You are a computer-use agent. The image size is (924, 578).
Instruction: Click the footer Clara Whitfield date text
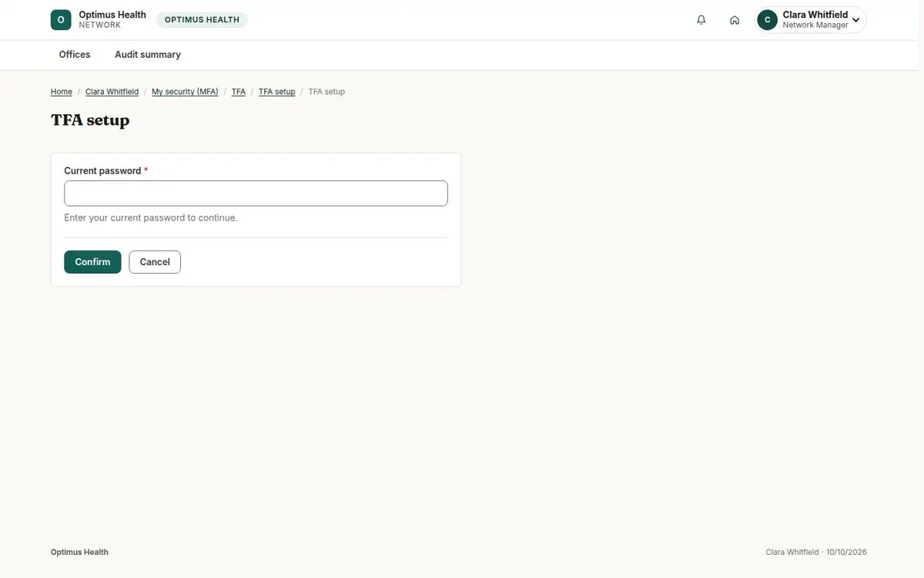(816, 553)
